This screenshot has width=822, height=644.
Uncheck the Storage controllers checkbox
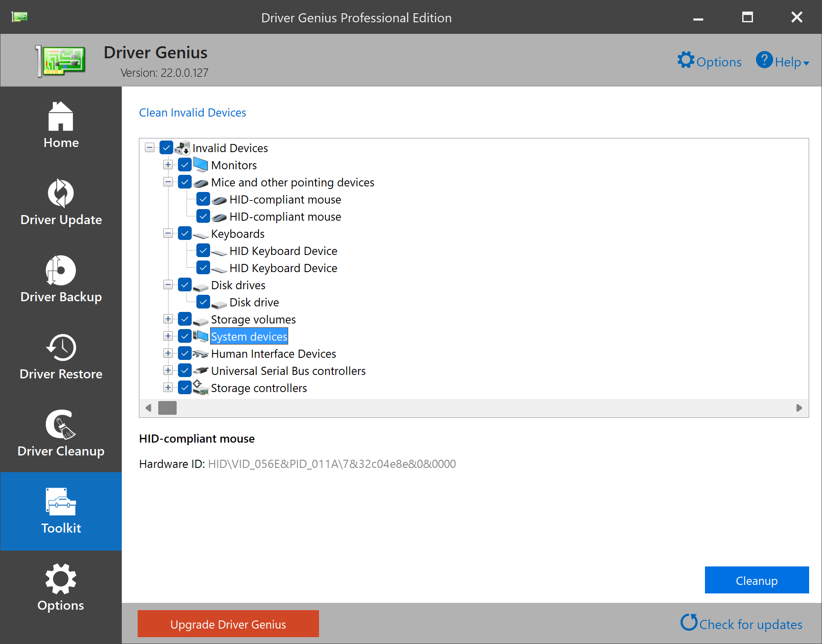pos(184,388)
